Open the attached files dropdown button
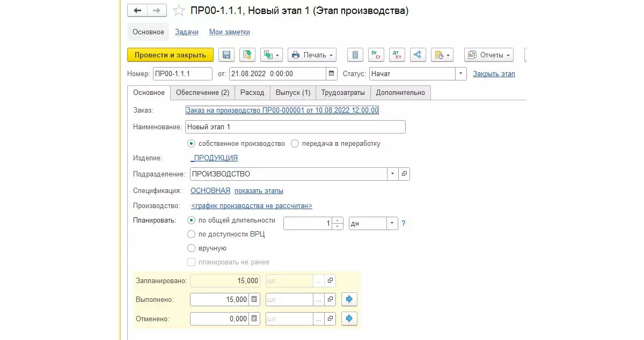The width and height of the screenshot is (644, 340). coord(442,55)
